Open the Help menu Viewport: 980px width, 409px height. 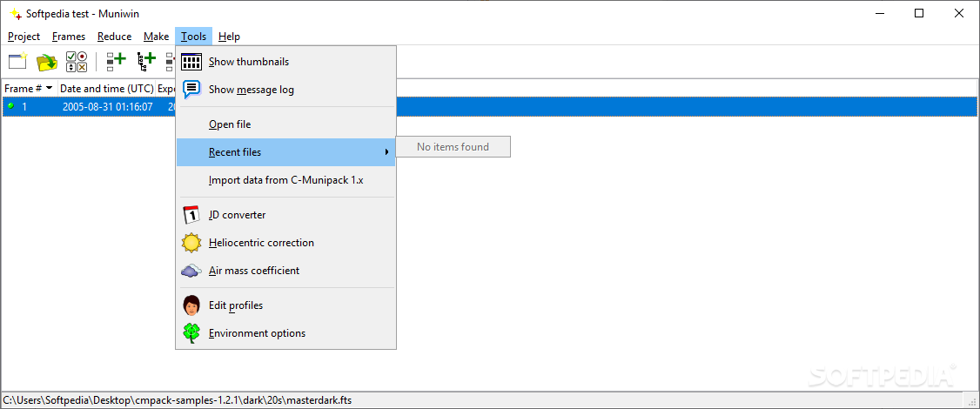pyautogui.click(x=230, y=37)
